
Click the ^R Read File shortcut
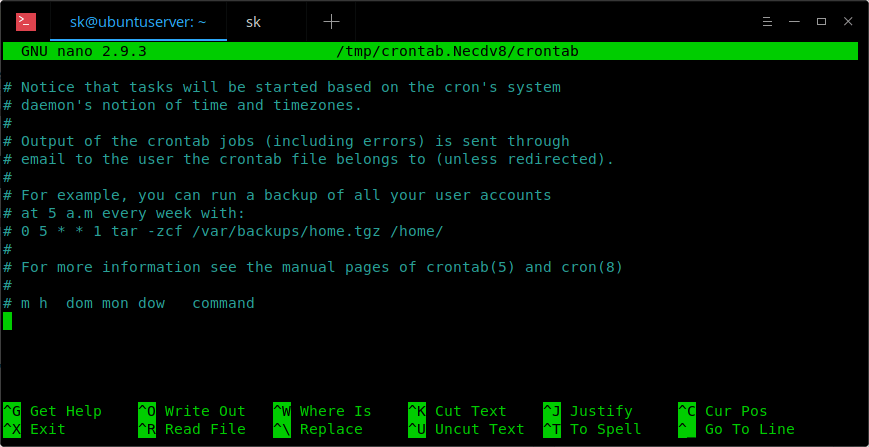(192, 429)
